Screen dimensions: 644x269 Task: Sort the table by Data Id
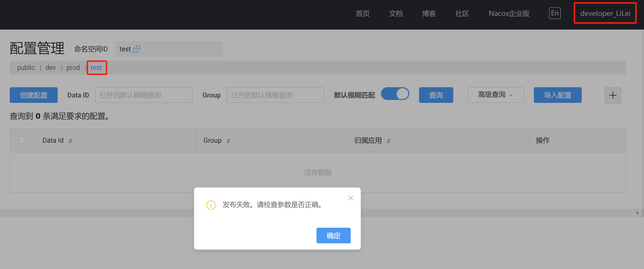[x=71, y=141]
